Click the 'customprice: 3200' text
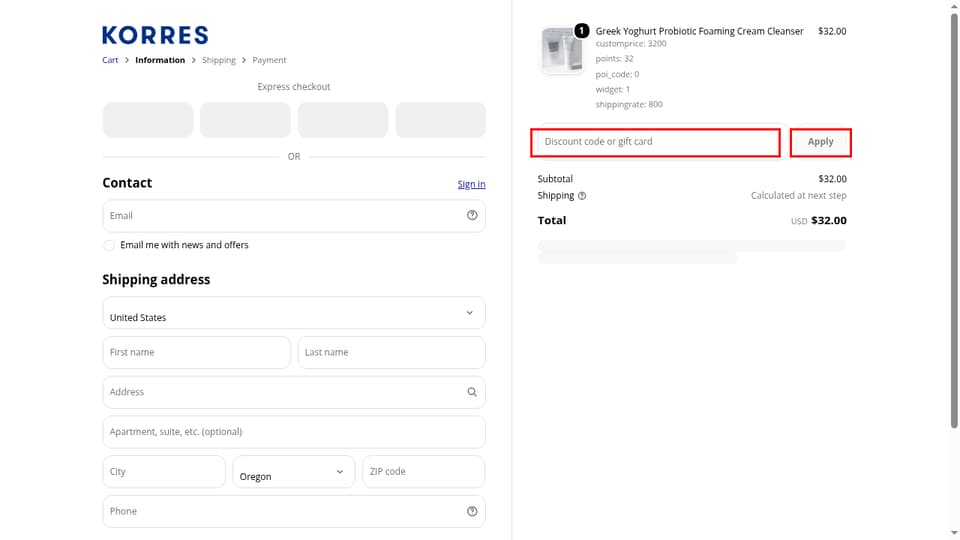Screen dimensions: 960x540 click(x=631, y=44)
